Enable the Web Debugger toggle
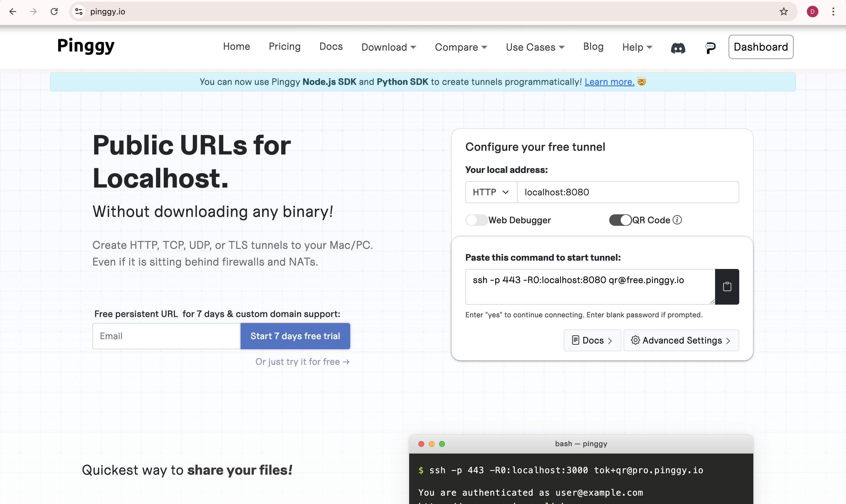This screenshot has height=504, width=846. [477, 220]
